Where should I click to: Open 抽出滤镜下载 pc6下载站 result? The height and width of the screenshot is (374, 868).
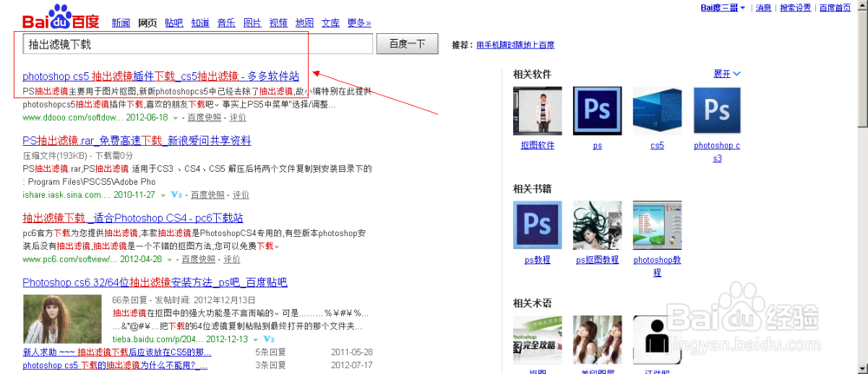(133, 218)
